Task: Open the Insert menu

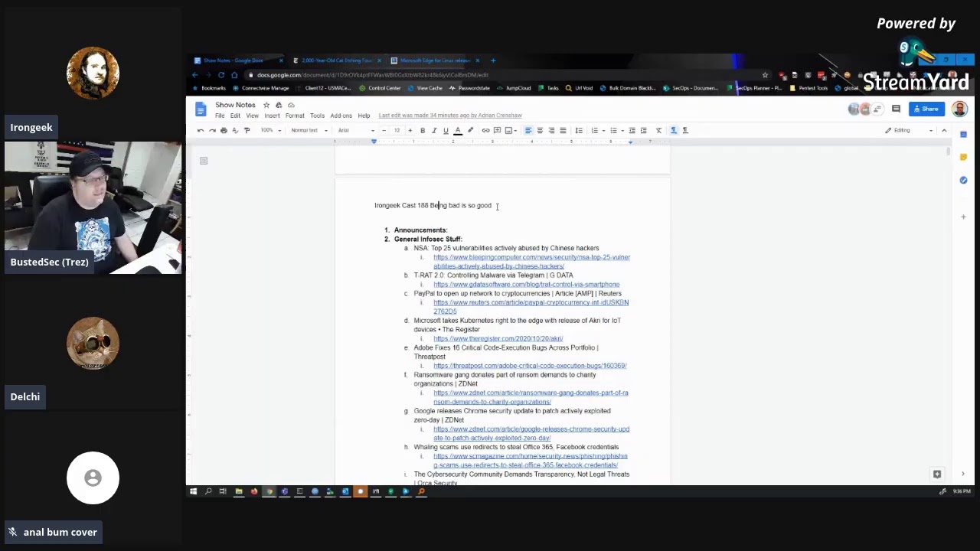Action: point(272,116)
